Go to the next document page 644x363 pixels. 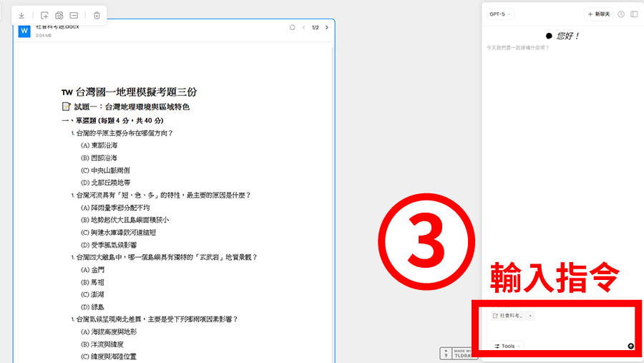[x=327, y=28]
